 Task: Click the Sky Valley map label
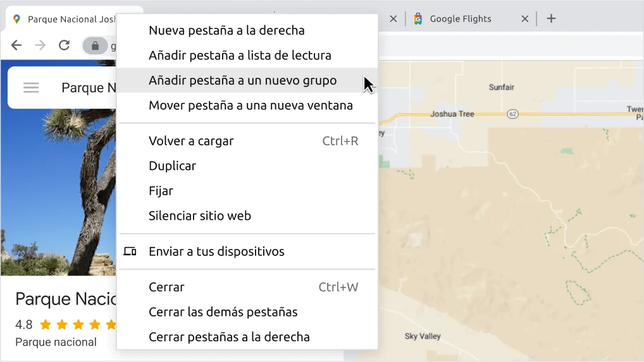pos(423,336)
